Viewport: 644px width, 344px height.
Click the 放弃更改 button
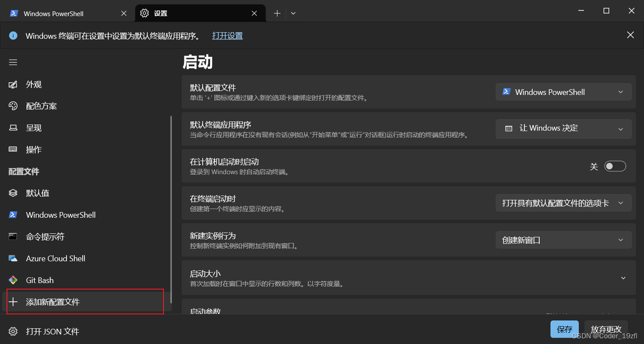point(606,329)
